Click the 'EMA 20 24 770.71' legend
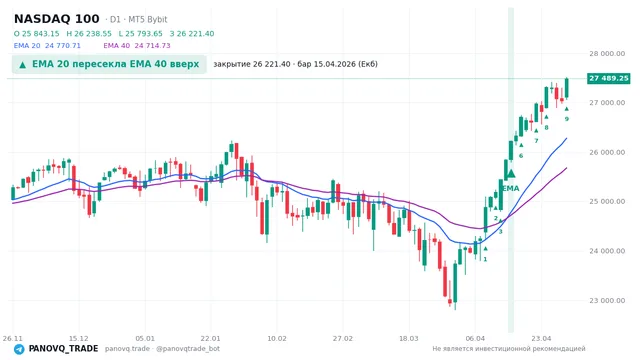Viewport: 640px width, 360px height. coord(47,46)
